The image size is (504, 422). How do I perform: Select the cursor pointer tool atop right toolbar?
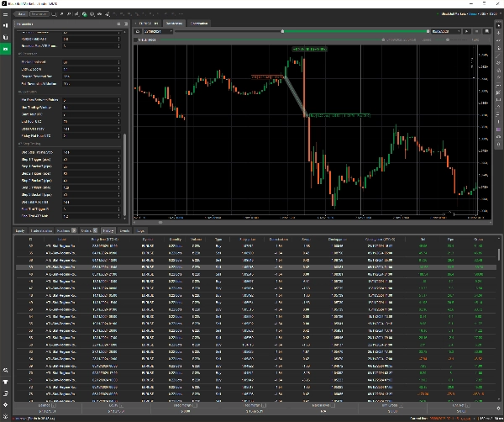(x=498, y=25)
